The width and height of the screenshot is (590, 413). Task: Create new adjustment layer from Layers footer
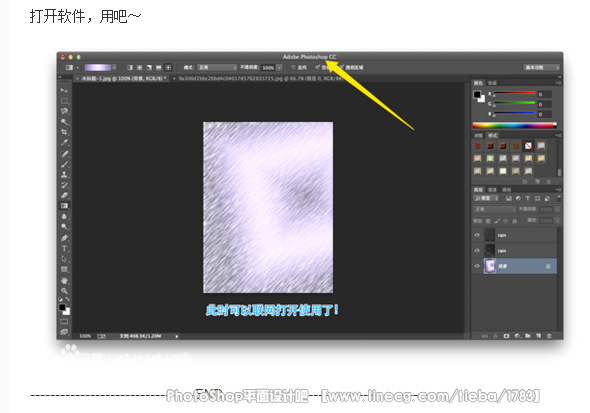(517, 336)
